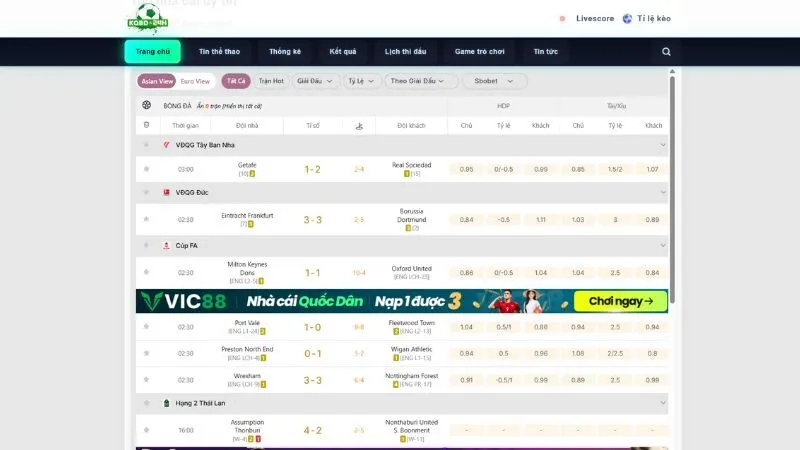Click the Wrexham 3-3 score
The image size is (800, 450).
[x=312, y=380]
